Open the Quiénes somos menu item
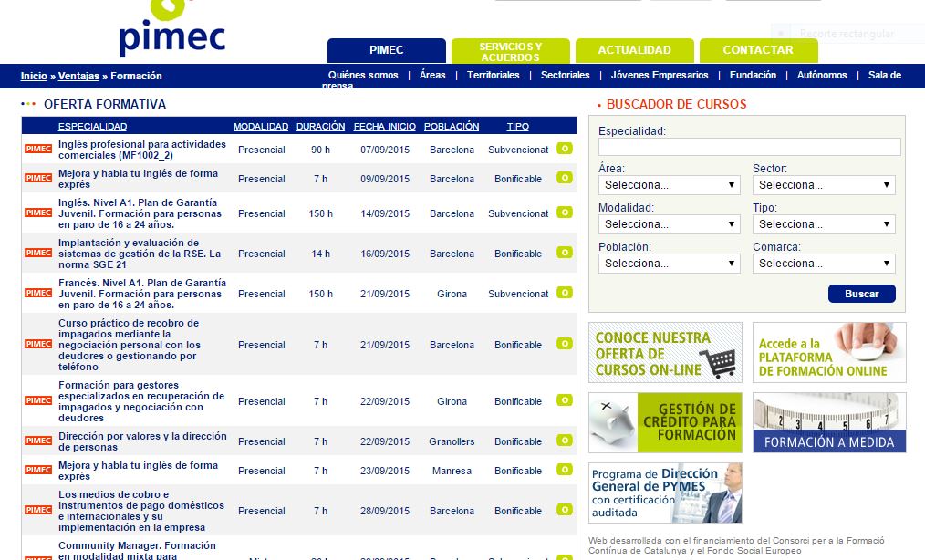The height and width of the screenshot is (560, 925). [363, 75]
